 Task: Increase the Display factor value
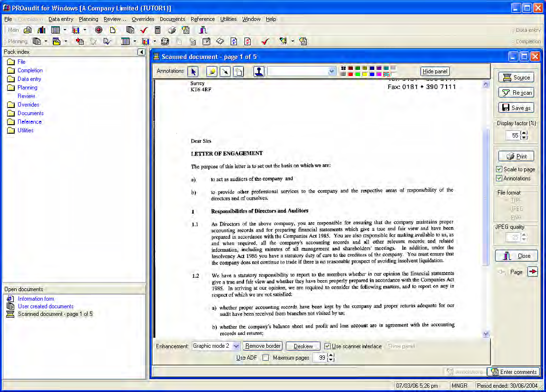pyautogui.click(x=524, y=133)
